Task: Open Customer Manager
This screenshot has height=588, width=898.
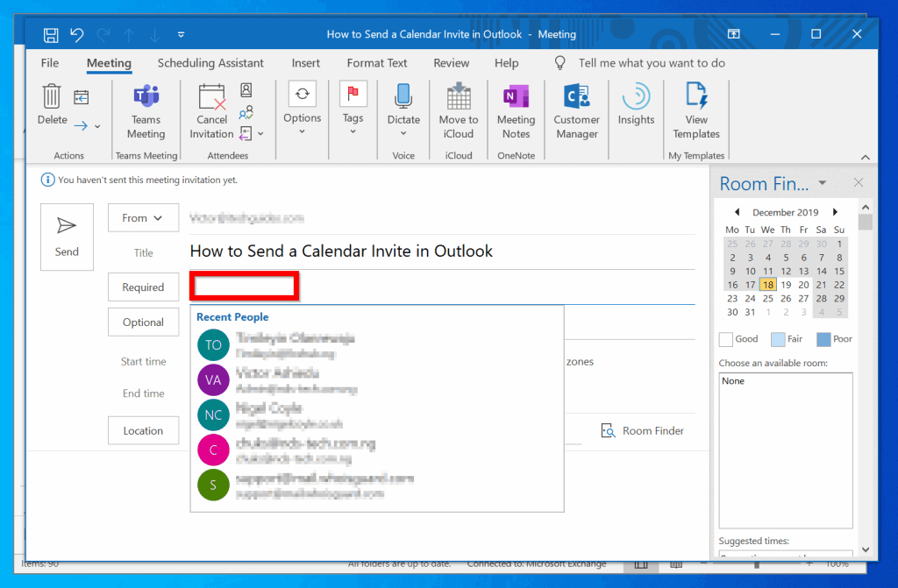Action: [577, 112]
